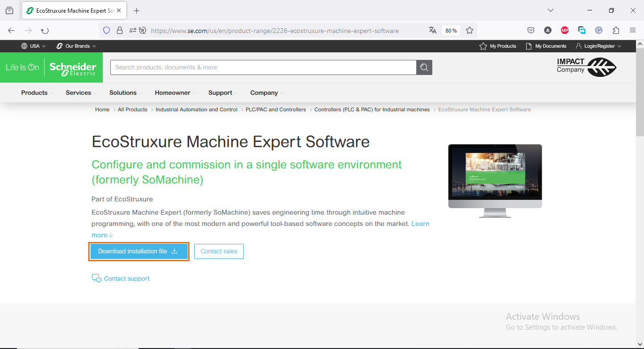Image resolution: width=644 pixels, height=349 pixels.
Task: Click the Contact support link
Action: point(121,278)
